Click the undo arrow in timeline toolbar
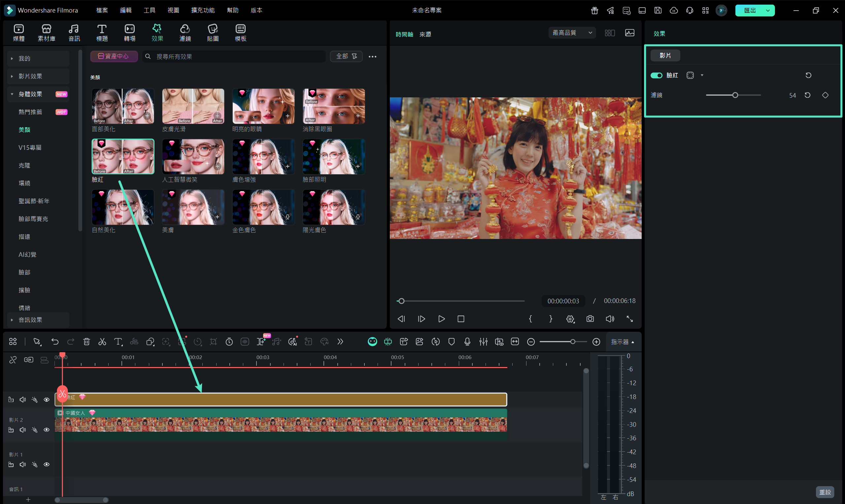 (55, 342)
